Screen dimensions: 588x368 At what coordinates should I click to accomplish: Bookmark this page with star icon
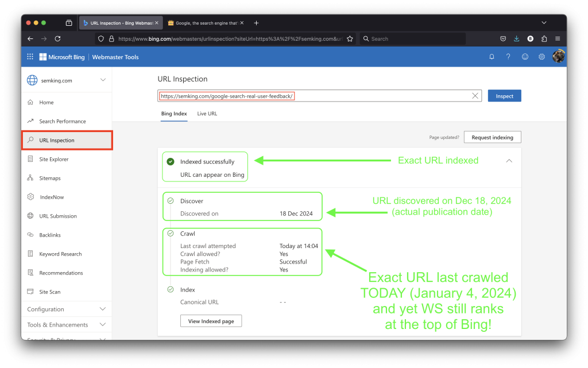(350, 38)
